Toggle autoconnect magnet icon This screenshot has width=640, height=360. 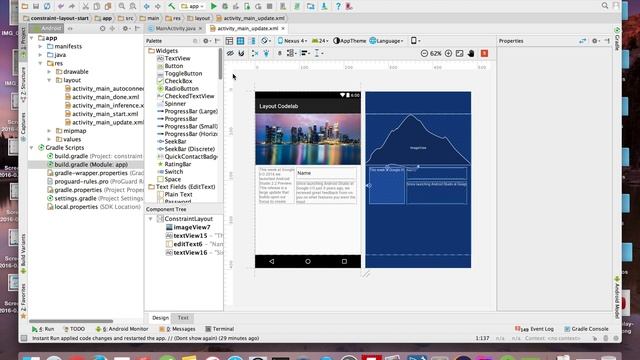[x=241, y=53]
